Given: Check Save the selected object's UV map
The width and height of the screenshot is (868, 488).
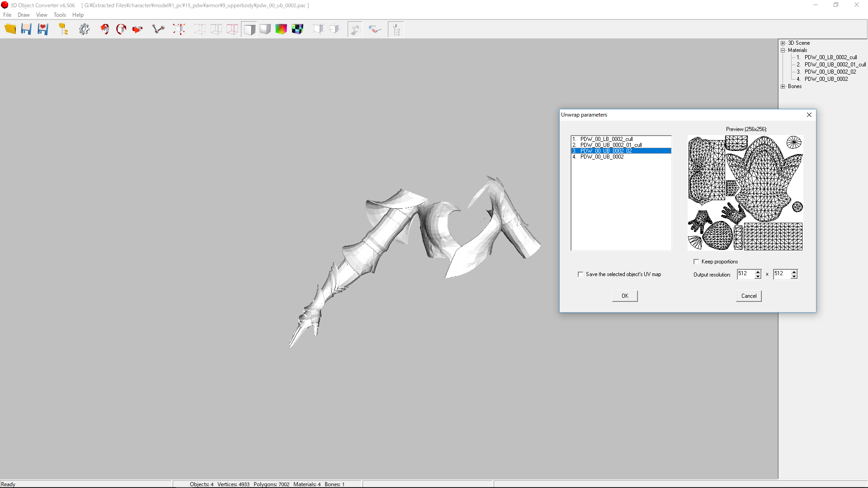Looking at the screenshot, I should [580, 274].
